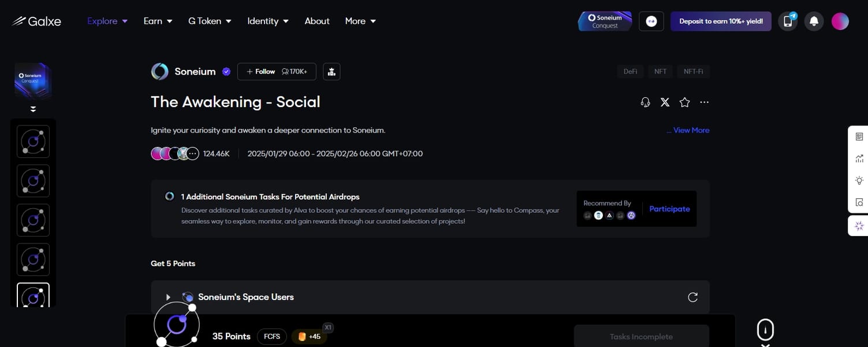Go to the About page
This screenshot has height=347, width=868.
pos(317,21)
